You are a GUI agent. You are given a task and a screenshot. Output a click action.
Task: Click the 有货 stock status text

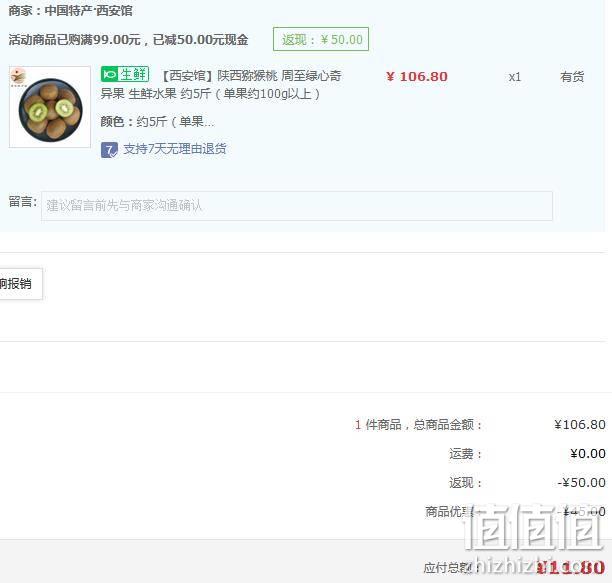point(572,76)
